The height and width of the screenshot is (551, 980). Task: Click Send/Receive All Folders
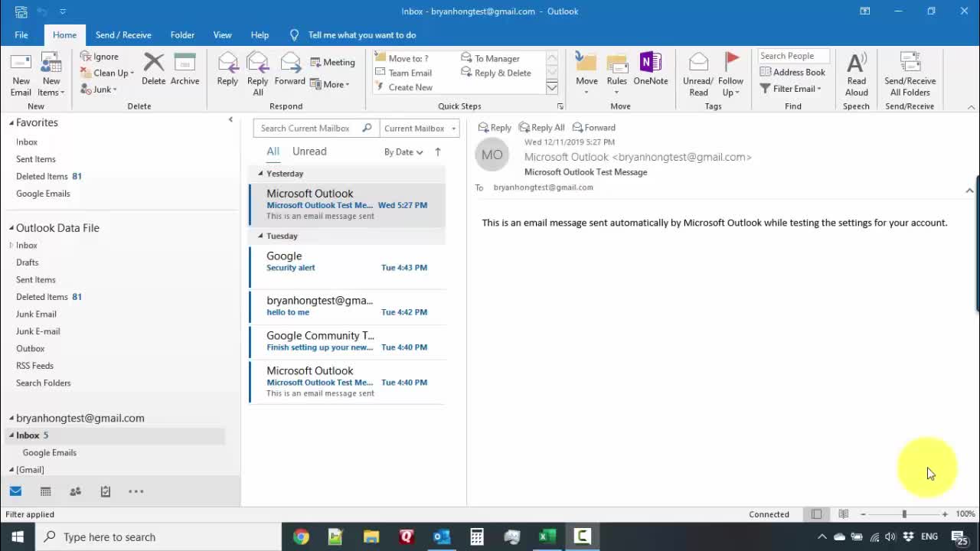tap(910, 74)
